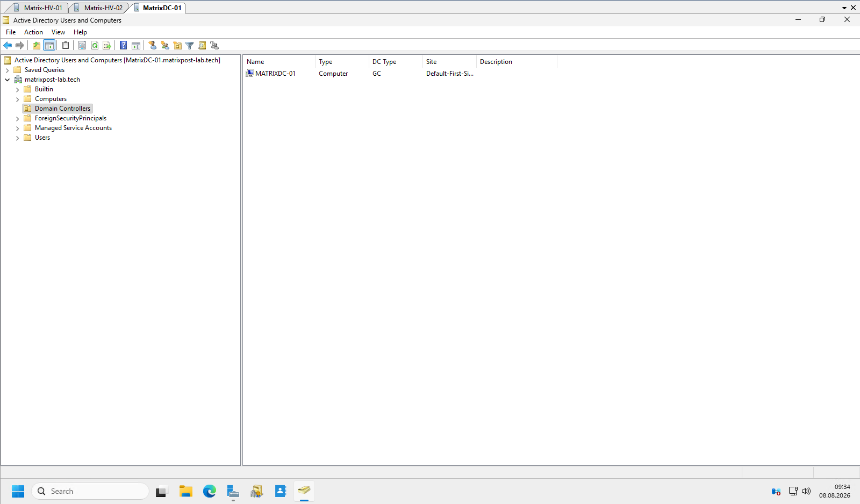860x504 pixels.
Task: Expand the Users container
Action: coord(17,138)
